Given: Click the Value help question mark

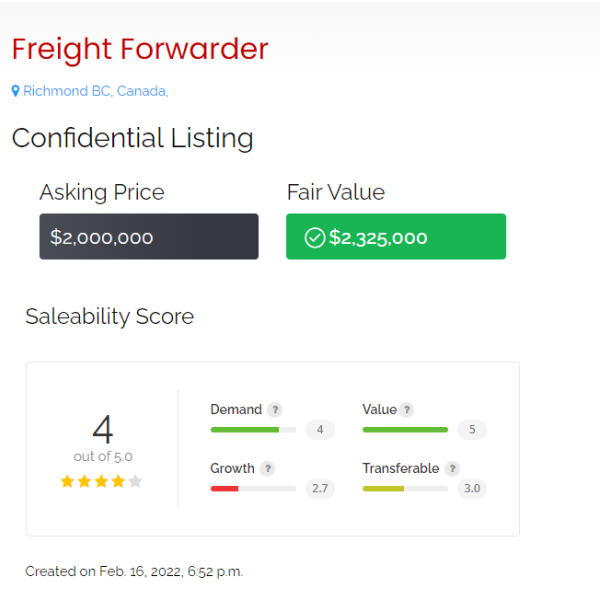Looking at the screenshot, I should (x=407, y=410).
